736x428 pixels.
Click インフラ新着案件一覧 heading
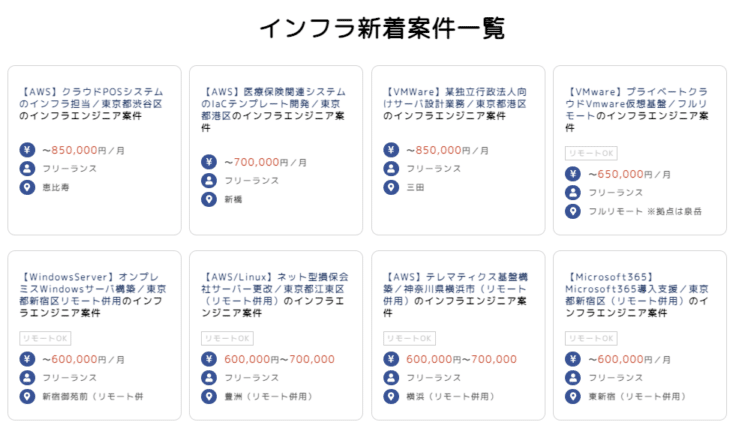368,27
